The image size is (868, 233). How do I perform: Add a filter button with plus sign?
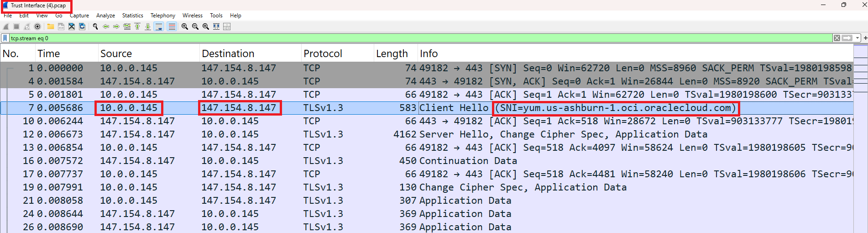click(x=865, y=38)
